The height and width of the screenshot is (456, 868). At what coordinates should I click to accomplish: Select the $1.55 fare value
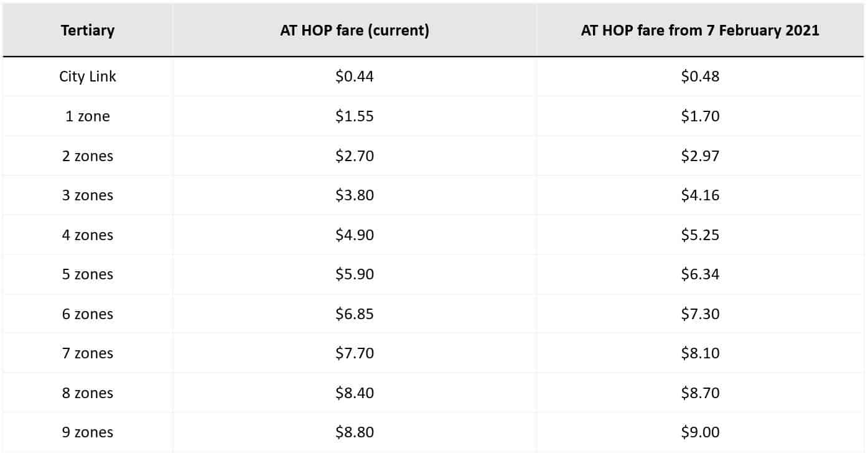pyautogui.click(x=355, y=116)
